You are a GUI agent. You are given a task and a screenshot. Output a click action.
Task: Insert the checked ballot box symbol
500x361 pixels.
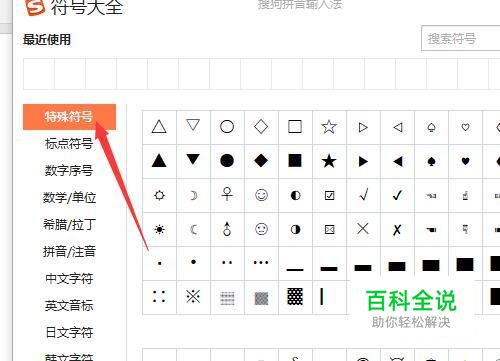tap(329, 195)
